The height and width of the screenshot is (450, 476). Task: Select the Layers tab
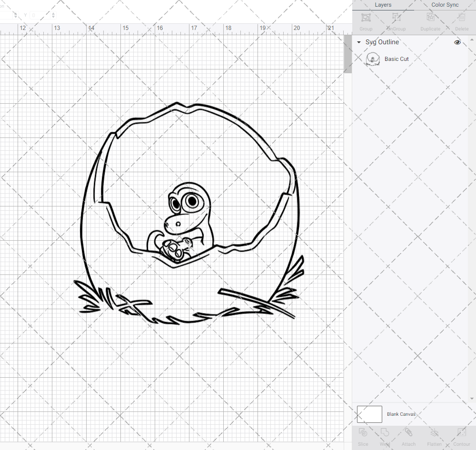(x=383, y=5)
